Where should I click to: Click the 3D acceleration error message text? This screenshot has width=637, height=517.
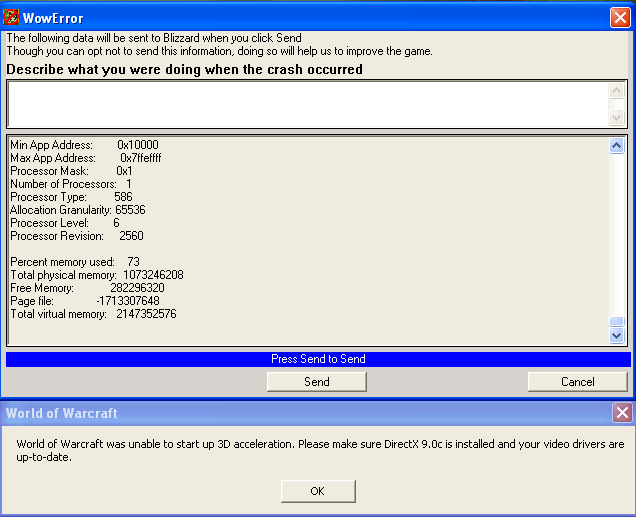pos(320,450)
